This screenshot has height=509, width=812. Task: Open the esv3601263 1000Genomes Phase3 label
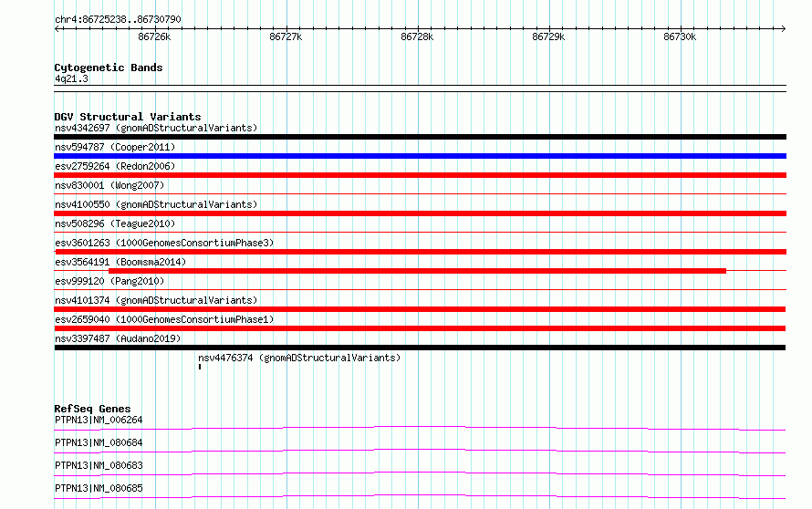(x=164, y=243)
